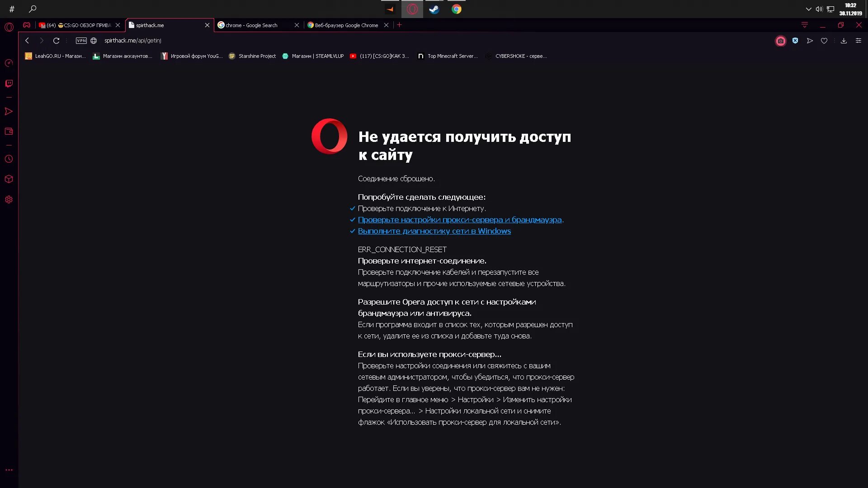Open the Opera camera/screenshot icon

[780, 41]
